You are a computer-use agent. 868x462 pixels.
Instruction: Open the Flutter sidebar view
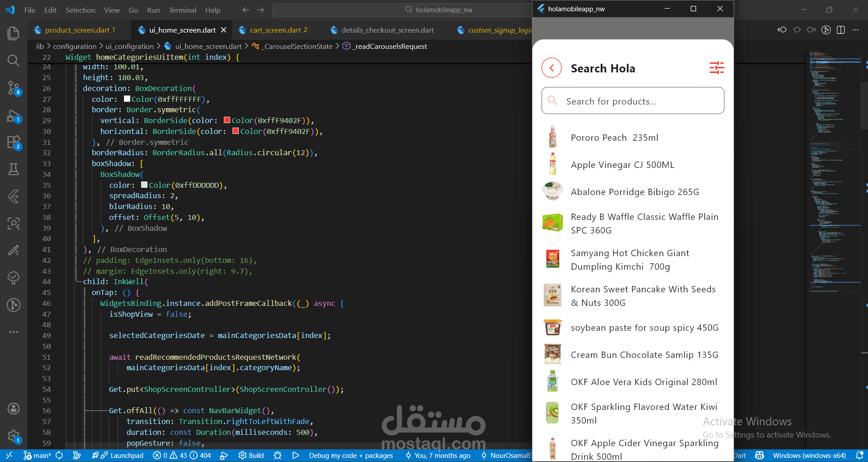[x=14, y=196]
